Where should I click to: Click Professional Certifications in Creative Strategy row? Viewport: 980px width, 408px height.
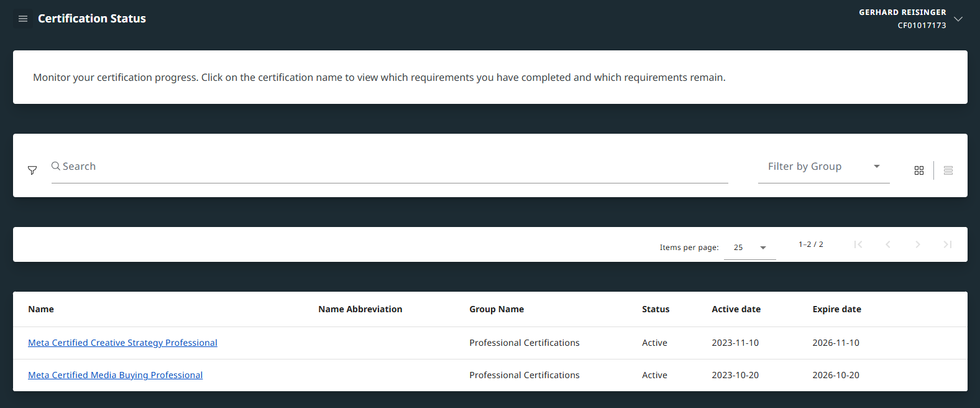click(x=524, y=343)
